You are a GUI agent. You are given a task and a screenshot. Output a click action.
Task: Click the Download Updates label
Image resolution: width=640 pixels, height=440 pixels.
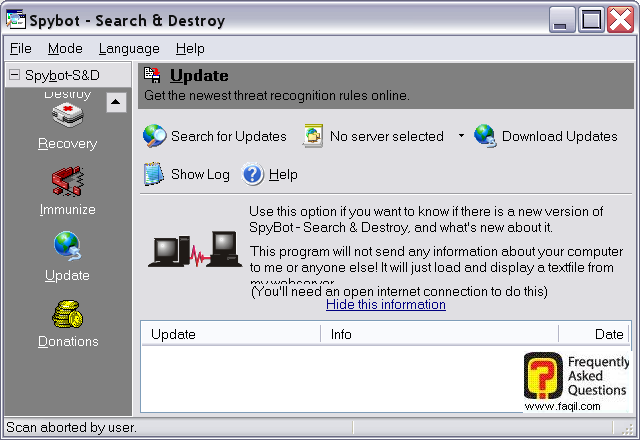(x=560, y=136)
